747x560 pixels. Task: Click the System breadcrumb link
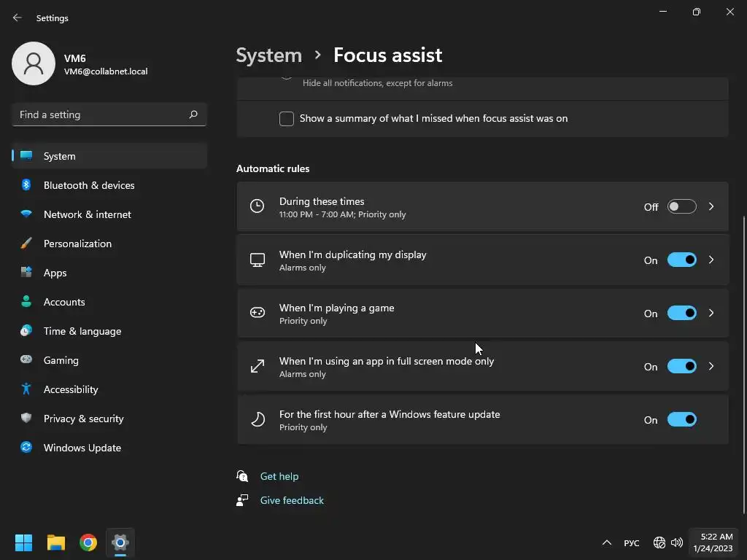pos(268,55)
